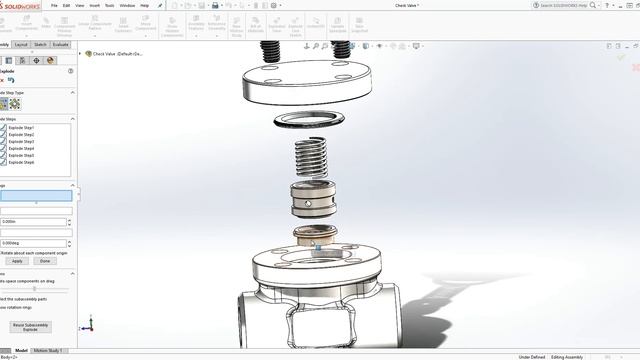The height and width of the screenshot is (360, 640).
Task: Click the Take Snapshot tool
Action: (359, 25)
